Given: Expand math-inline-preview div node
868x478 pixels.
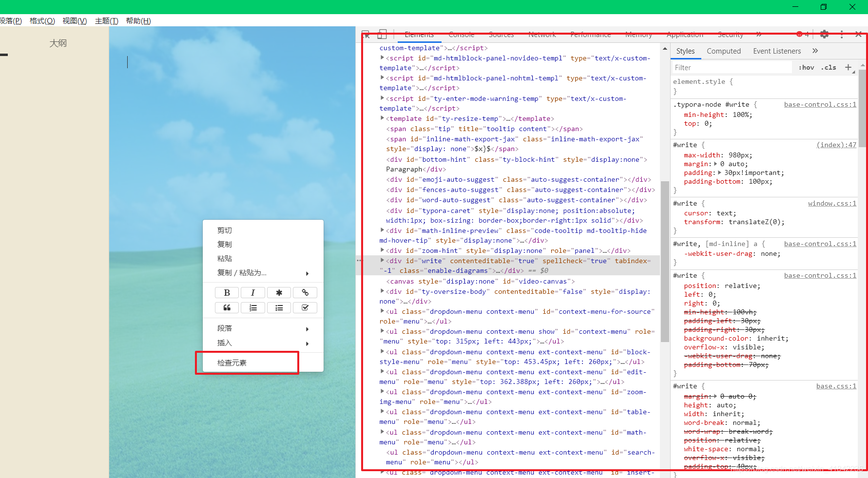Looking at the screenshot, I should 382,230.
